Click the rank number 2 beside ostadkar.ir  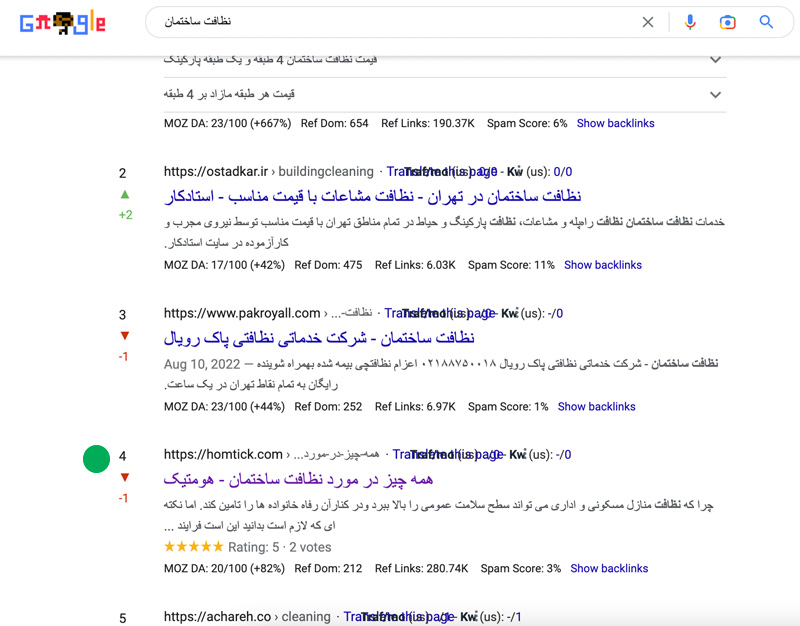click(122, 173)
